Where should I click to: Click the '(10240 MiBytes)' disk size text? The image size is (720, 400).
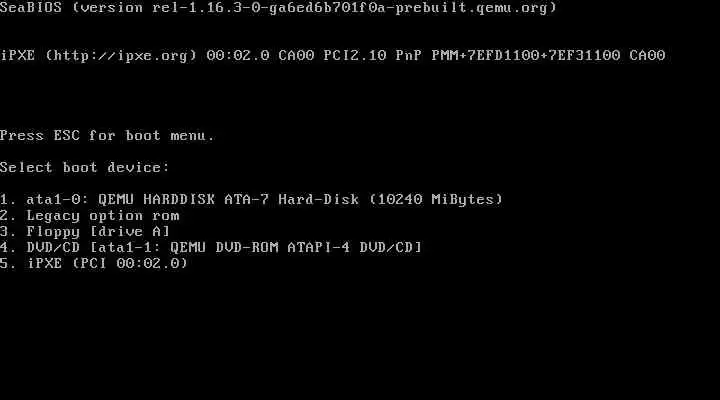click(436, 199)
